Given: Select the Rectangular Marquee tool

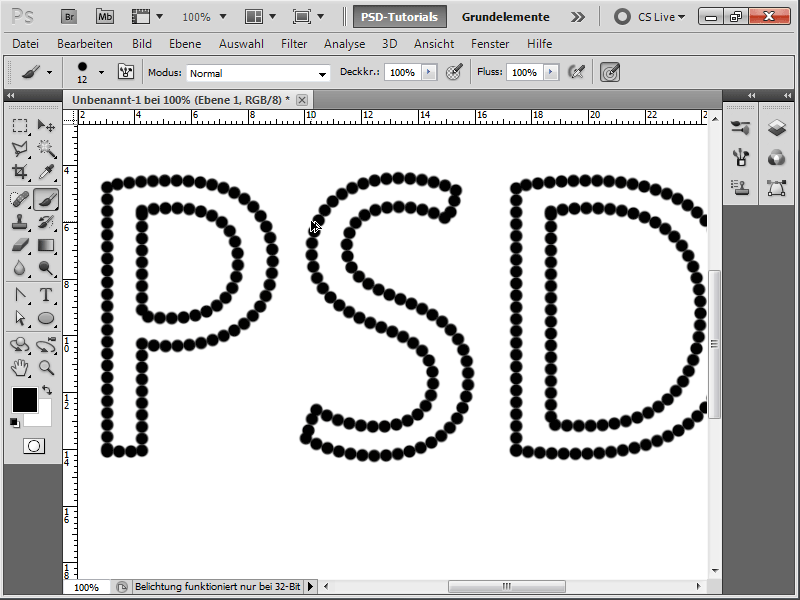Looking at the screenshot, I should click(x=20, y=126).
